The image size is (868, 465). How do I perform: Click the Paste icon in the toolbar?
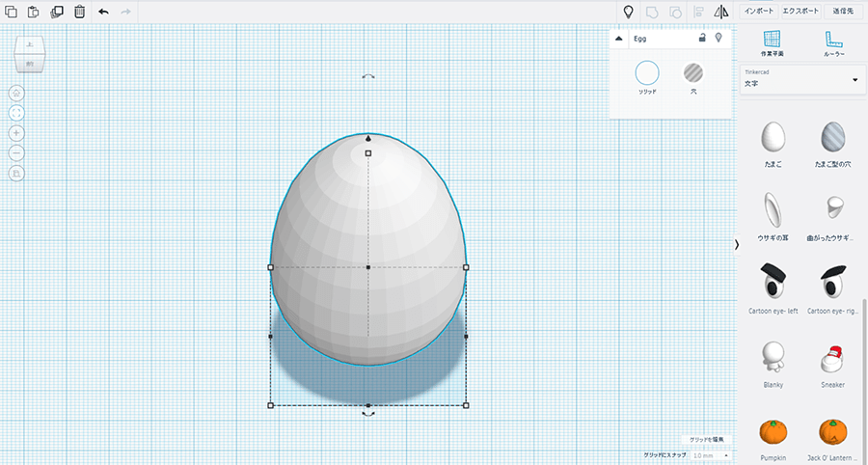pos(33,12)
